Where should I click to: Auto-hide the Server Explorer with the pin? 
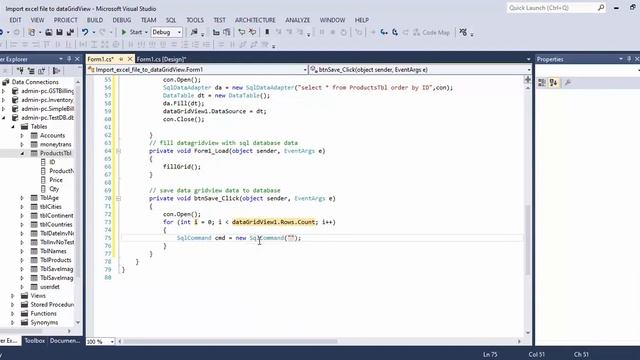pyautogui.click(x=69, y=59)
